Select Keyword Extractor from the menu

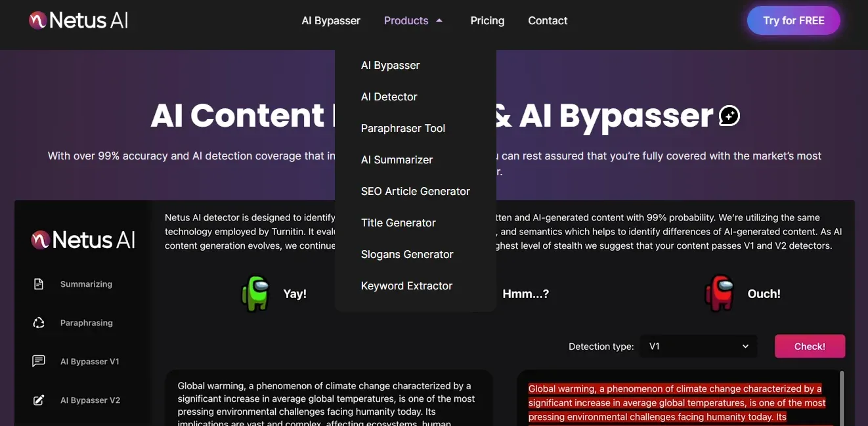click(x=406, y=286)
